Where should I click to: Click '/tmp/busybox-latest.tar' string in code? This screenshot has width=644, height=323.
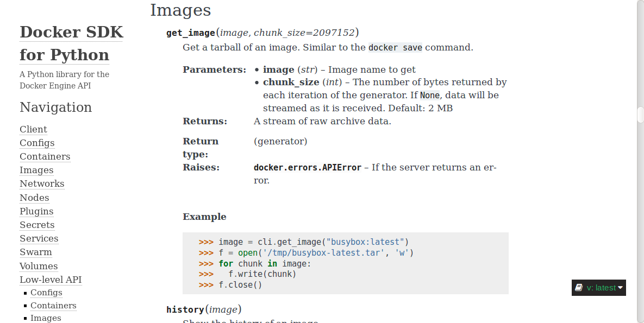tap(321, 253)
